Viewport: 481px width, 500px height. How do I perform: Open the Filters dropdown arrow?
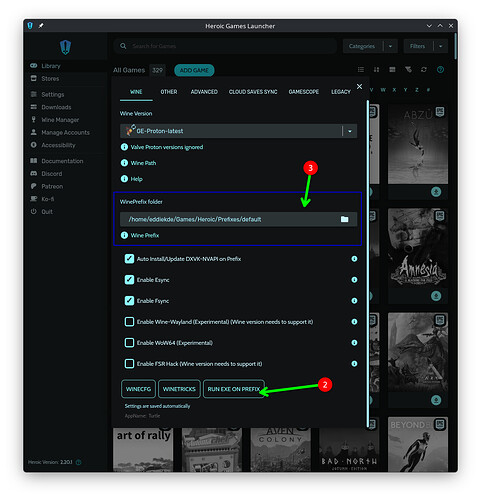pos(441,46)
